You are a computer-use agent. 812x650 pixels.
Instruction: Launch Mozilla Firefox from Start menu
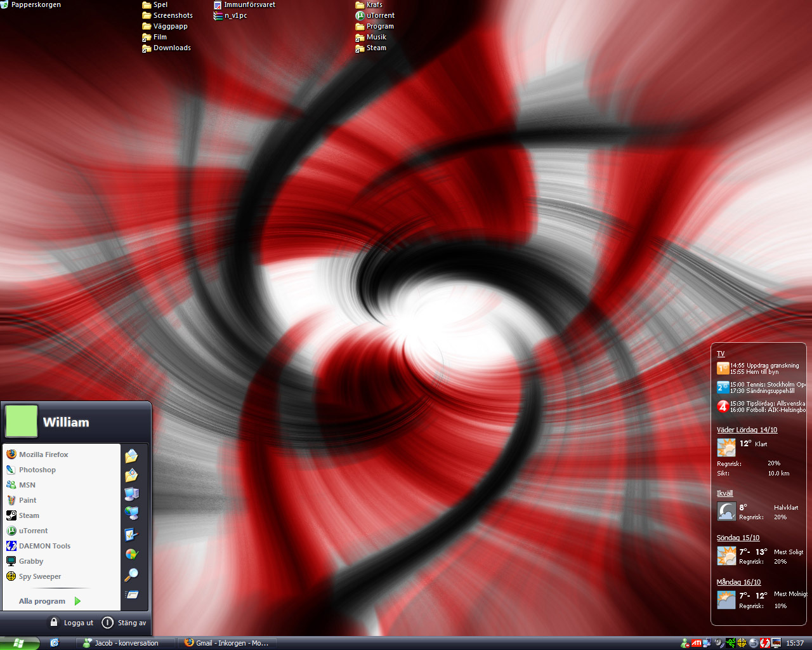(x=62, y=454)
